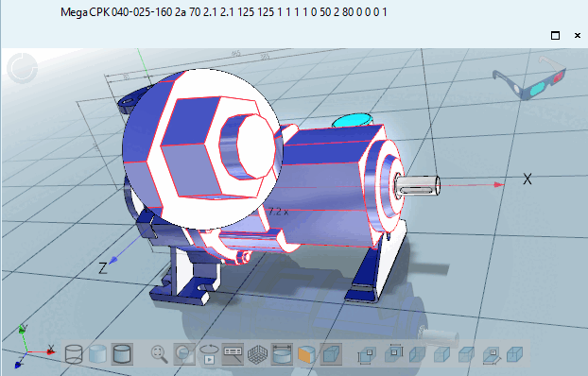This screenshot has height=376, width=588.
Task: Click the X axis label
Action: pos(527,179)
